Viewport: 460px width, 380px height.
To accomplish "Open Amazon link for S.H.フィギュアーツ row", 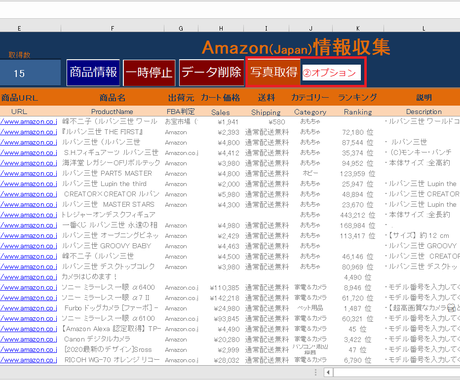I will (29, 153).
